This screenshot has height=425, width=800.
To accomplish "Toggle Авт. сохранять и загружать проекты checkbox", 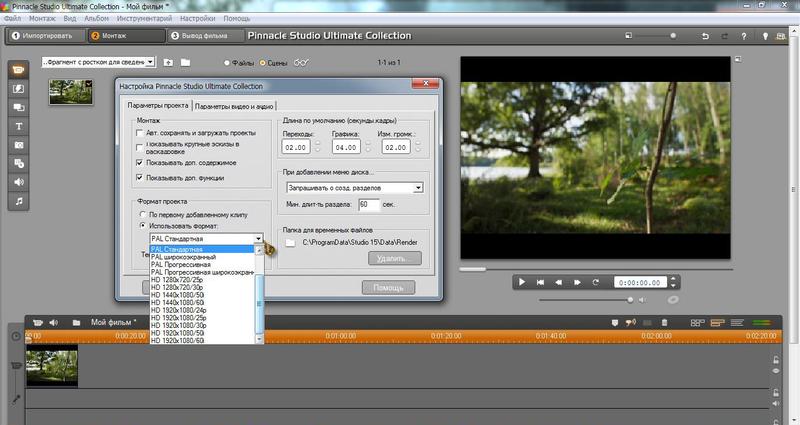I will pos(139,133).
